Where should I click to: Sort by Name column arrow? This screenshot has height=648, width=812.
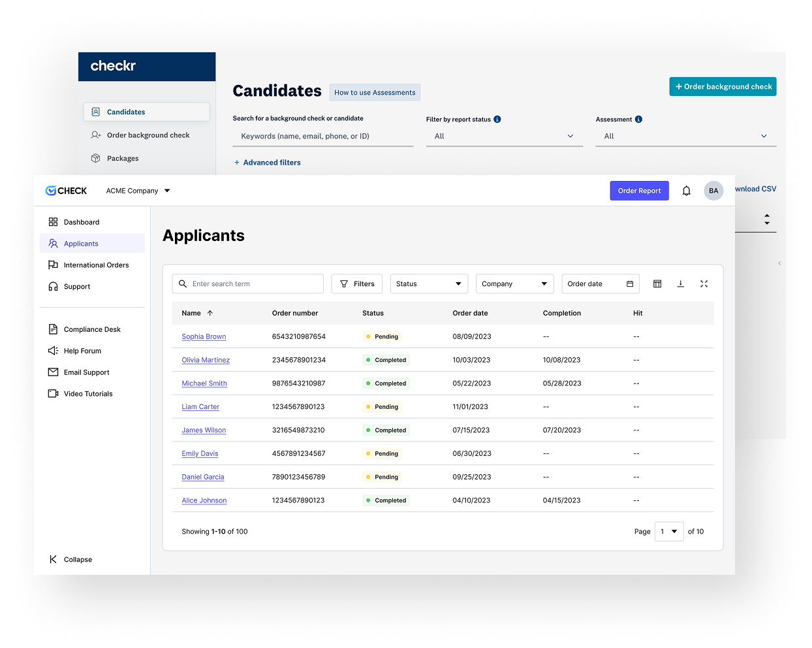(x=210, y=314)
